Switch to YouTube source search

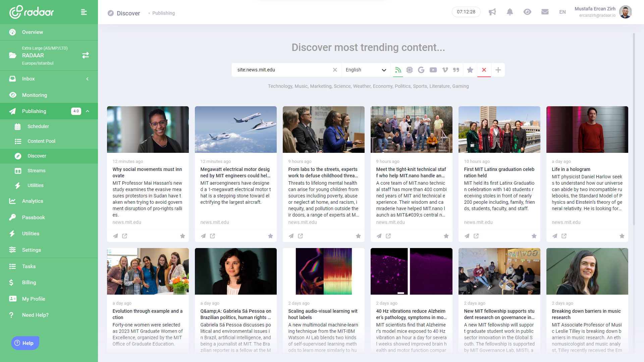(433, 70)
